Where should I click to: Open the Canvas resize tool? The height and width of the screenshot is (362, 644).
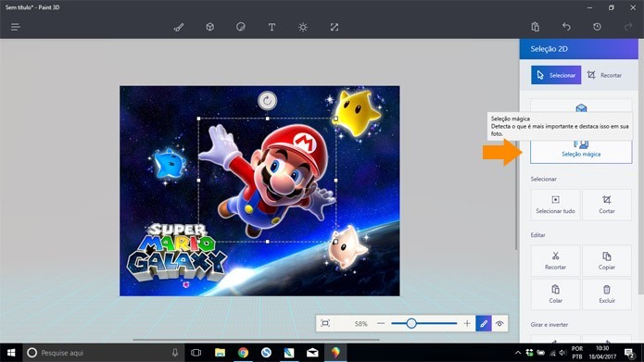(335, 27)
